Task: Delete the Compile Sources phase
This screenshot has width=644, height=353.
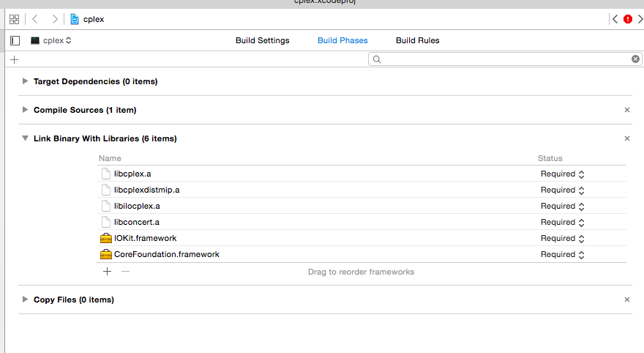Action: (x=626, y=110)
